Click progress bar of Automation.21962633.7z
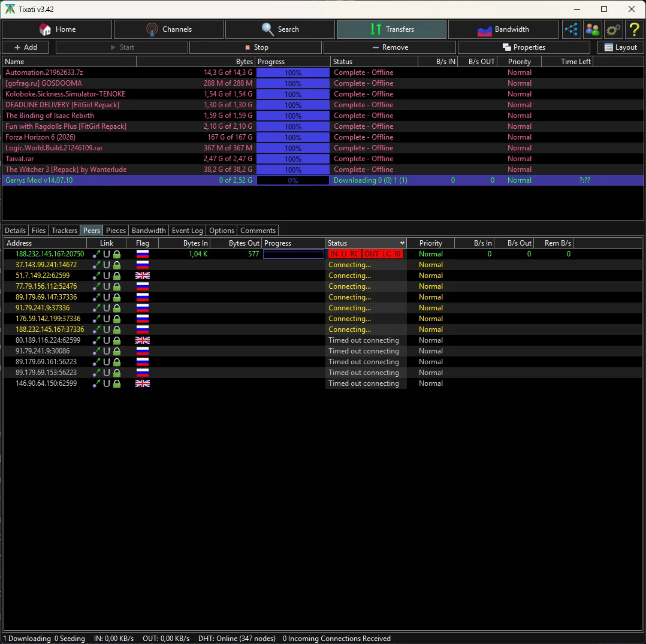 coord(293,72)
